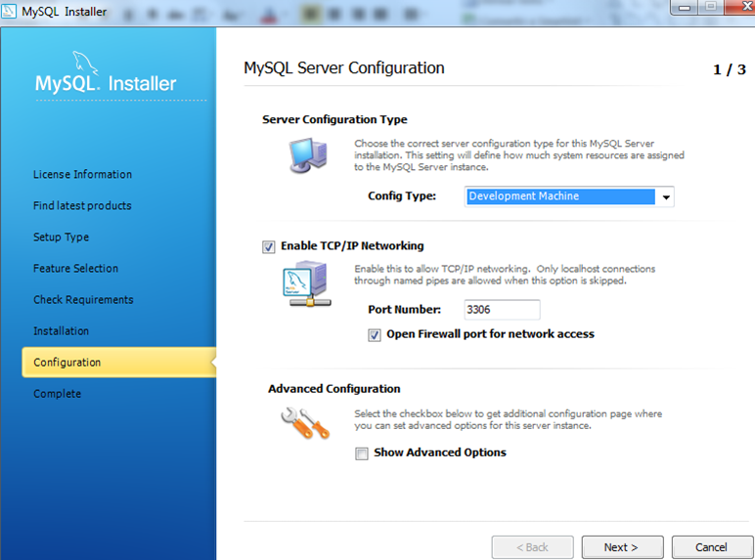Open the Setup Type step

[61, 237]
